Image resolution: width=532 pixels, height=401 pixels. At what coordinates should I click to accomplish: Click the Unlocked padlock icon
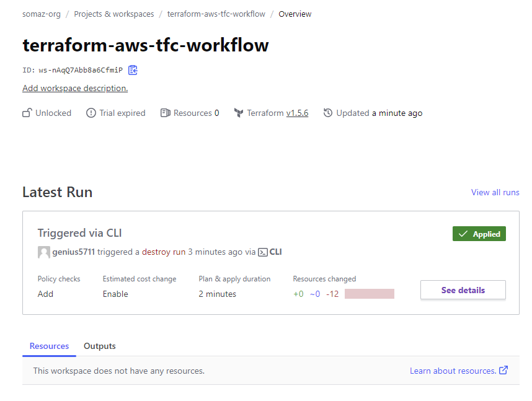27,113
